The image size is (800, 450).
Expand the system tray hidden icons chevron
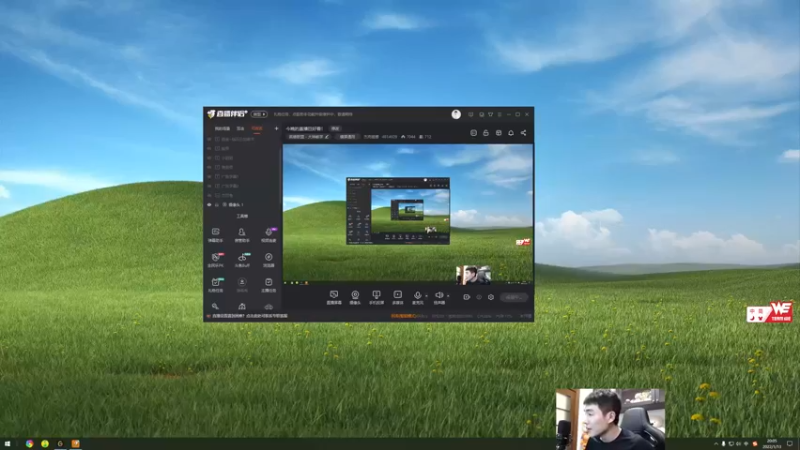pyautogui.click(x=716, y=444)
